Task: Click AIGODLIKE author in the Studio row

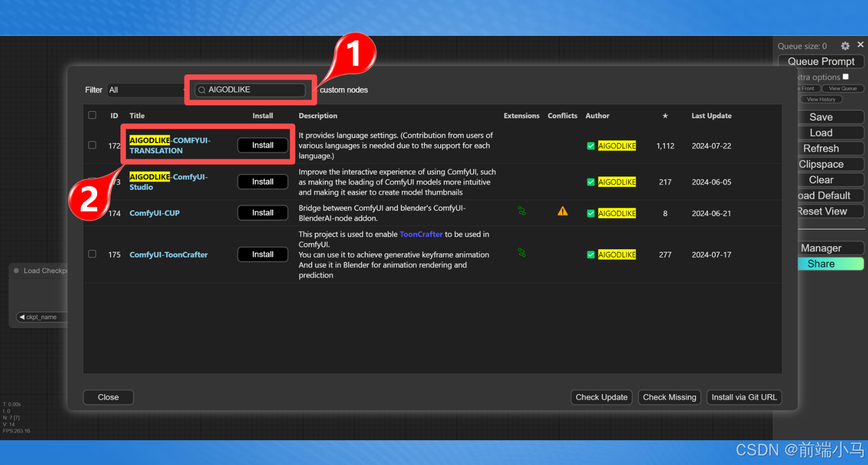Action: [617, 182]
